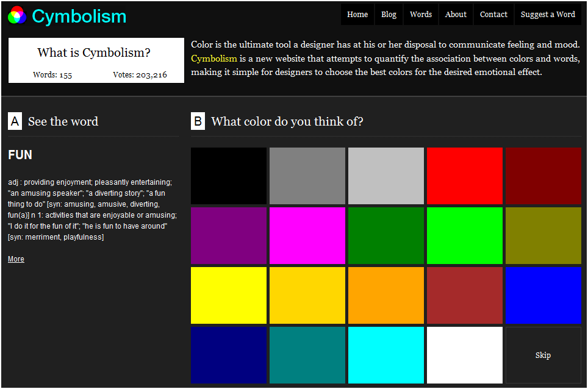Choose the magenta color swatch
The width and height of the screenshot is (588, 389).
point(307,236)
